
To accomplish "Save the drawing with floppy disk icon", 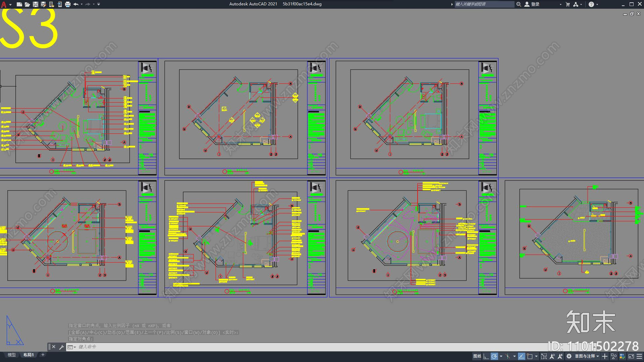I will [x=35, y=4].
